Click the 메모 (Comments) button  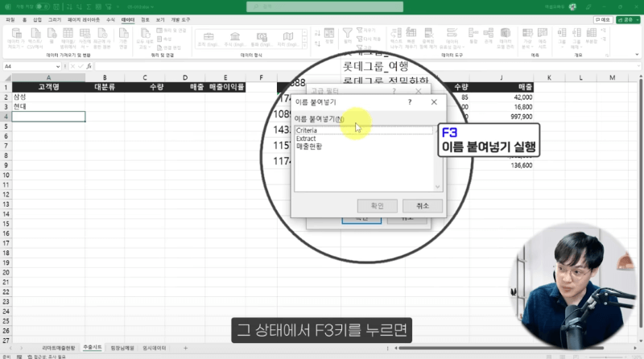pyautogui.click(x=602, y=19)
